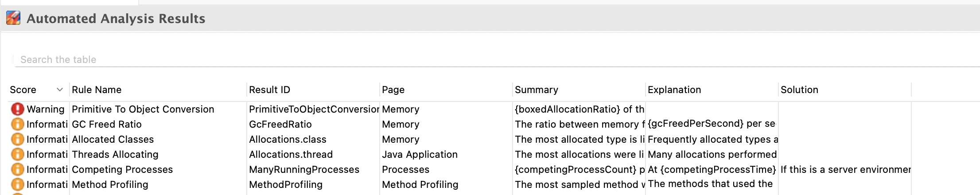The height and width of the screenshot is (195, 980).
Task: Click the Explanation column header
Action: pos(674,90)
